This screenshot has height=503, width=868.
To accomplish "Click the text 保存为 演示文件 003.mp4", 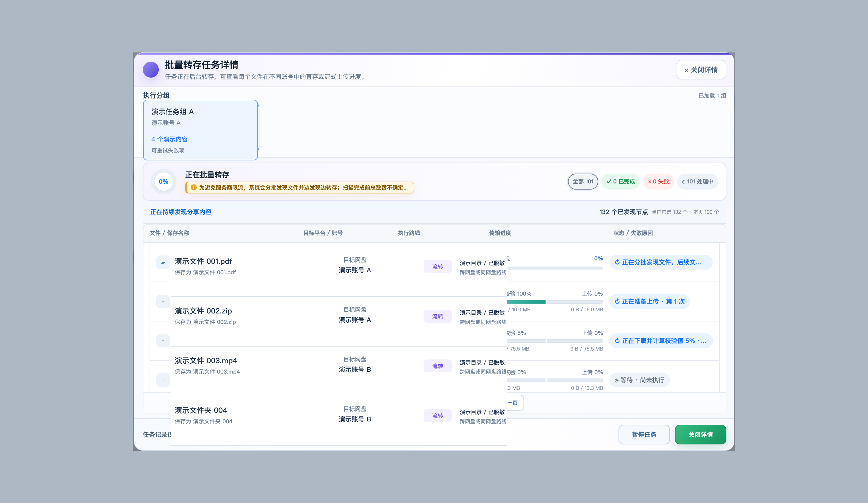I will tap(207, 372).
